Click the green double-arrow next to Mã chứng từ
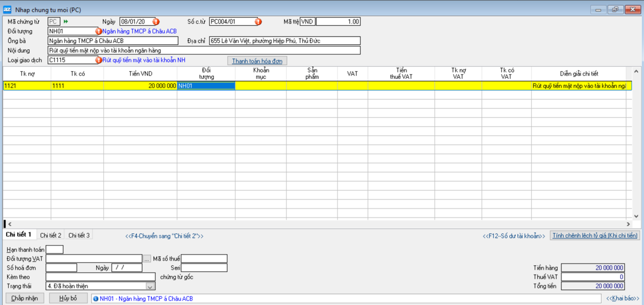 click(66, 22)
